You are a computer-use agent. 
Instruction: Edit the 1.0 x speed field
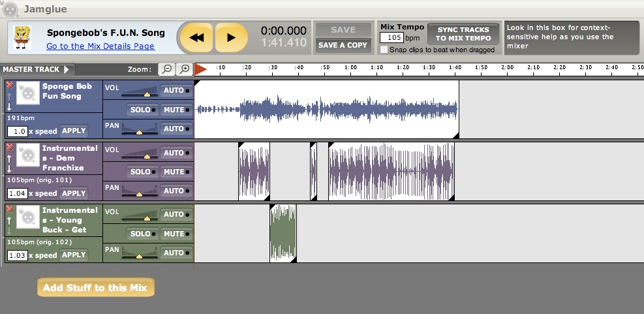point(17,131)
